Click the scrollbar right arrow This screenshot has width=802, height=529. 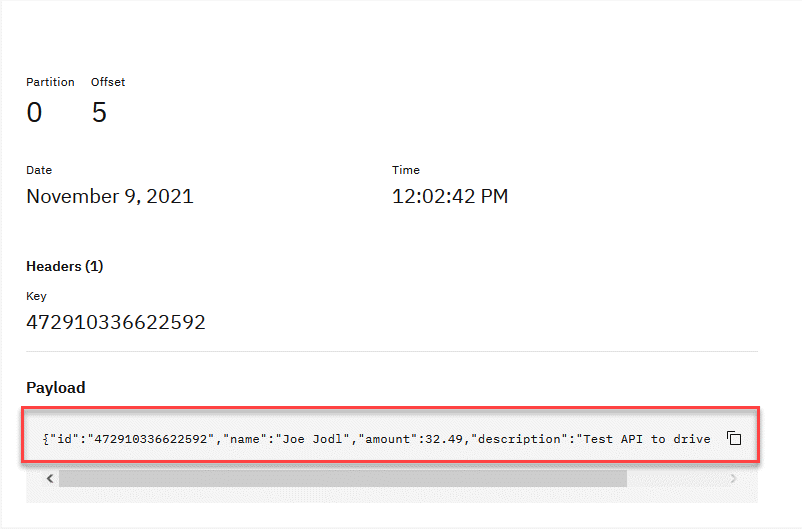733,479
